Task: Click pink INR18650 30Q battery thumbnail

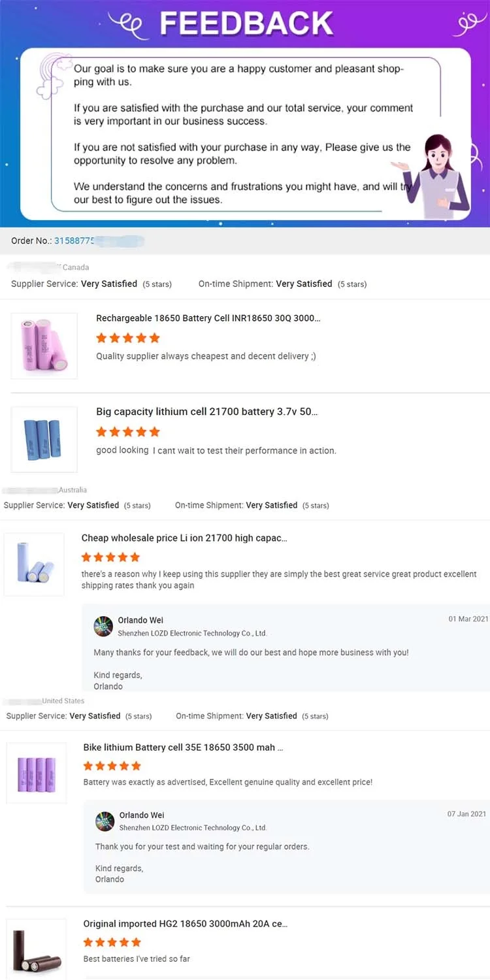Action: click(44, 346)
